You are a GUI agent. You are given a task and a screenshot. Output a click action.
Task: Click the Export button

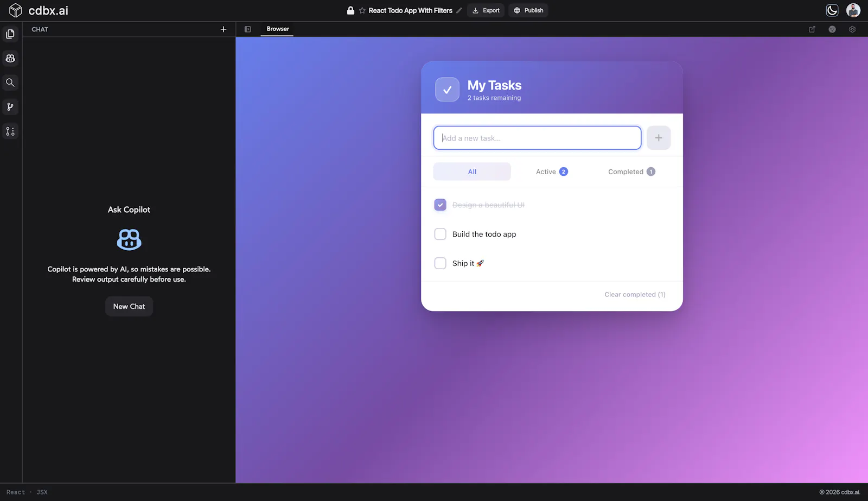coord(486,10)
